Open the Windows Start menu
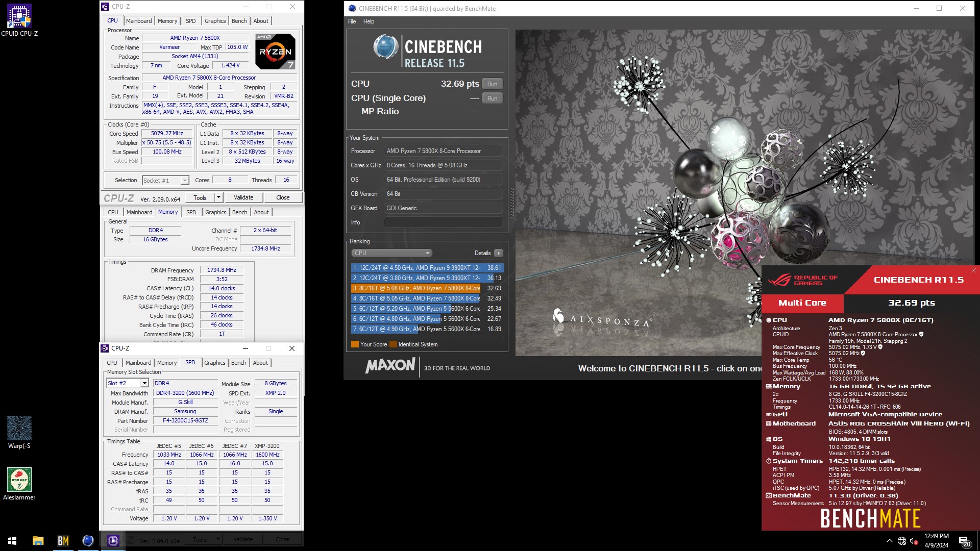Screen dimensions: 980x551 (12, 541)
